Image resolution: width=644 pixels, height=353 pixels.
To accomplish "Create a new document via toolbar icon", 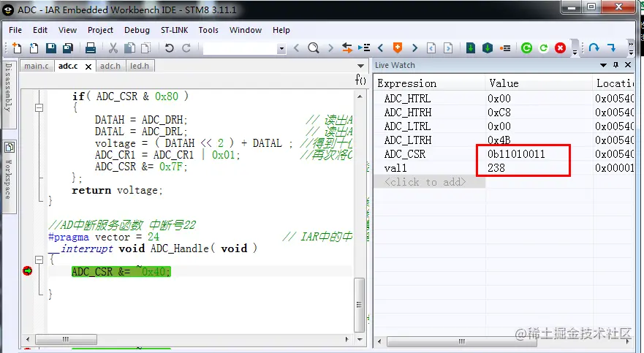I will [x=17, y=48].
